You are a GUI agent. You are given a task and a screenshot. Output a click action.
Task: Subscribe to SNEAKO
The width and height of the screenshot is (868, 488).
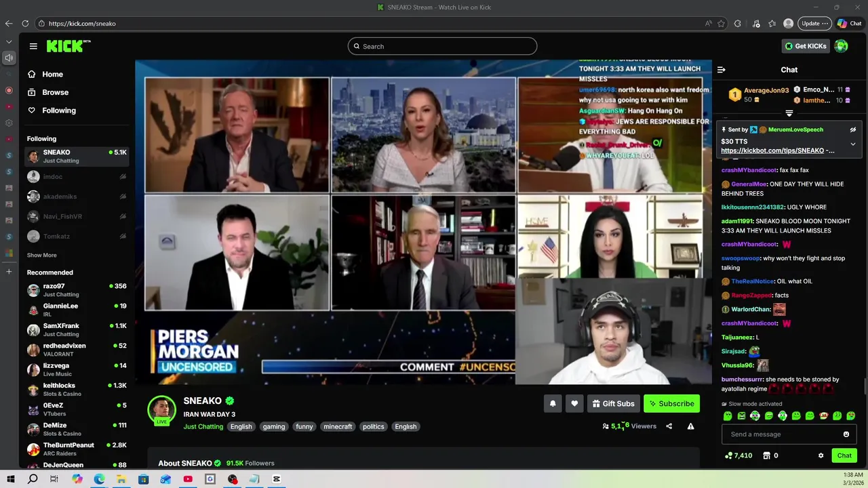click(x=671, y=404)
